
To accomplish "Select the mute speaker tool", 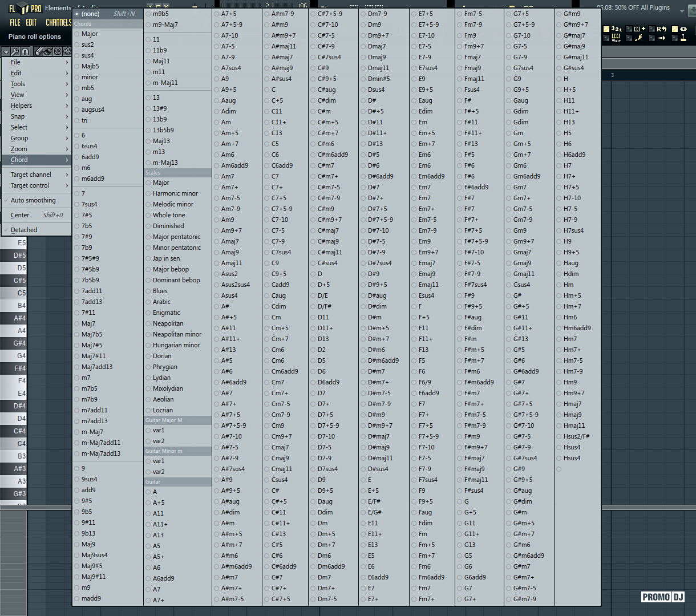I will (67, 51).
